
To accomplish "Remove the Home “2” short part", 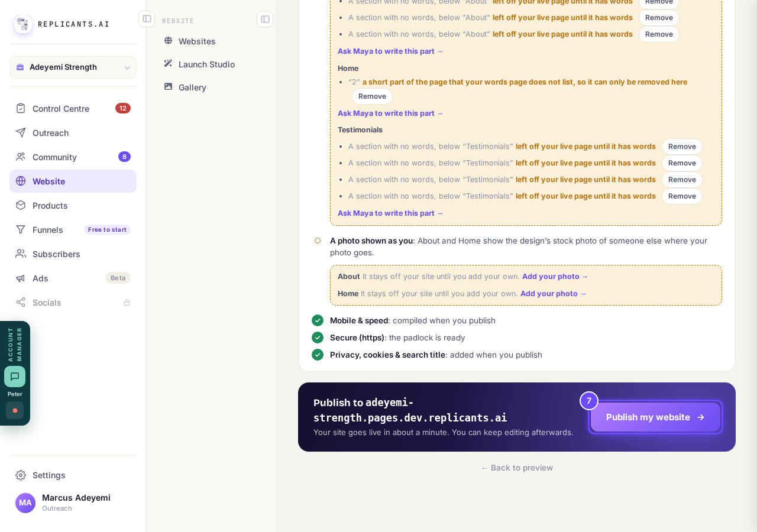I will (x=372, y=96).
